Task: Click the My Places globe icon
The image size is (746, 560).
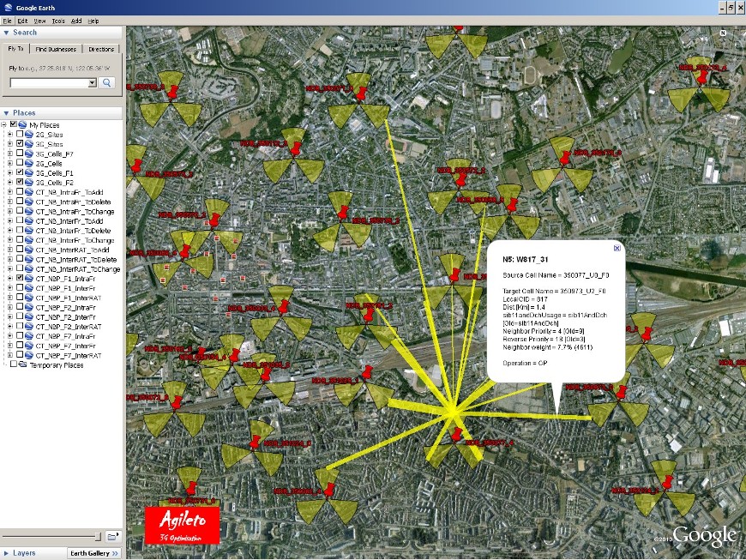Action: (x=22, y=125)
